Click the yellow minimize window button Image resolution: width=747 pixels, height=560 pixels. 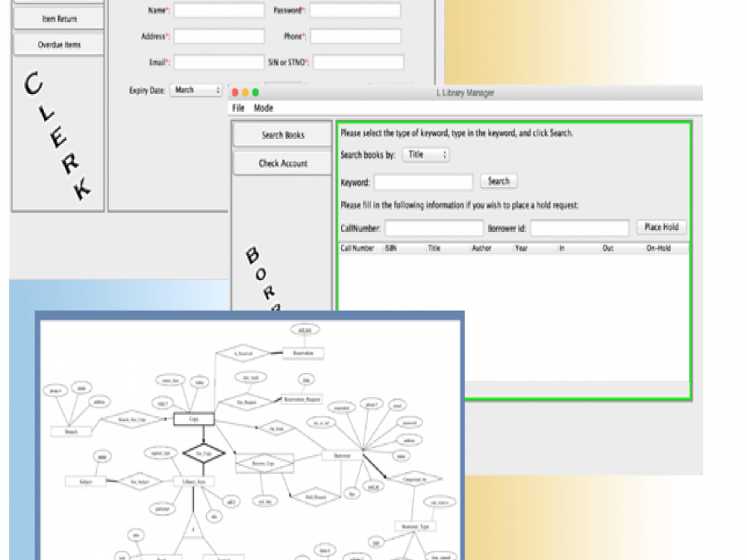click(245, 93)
